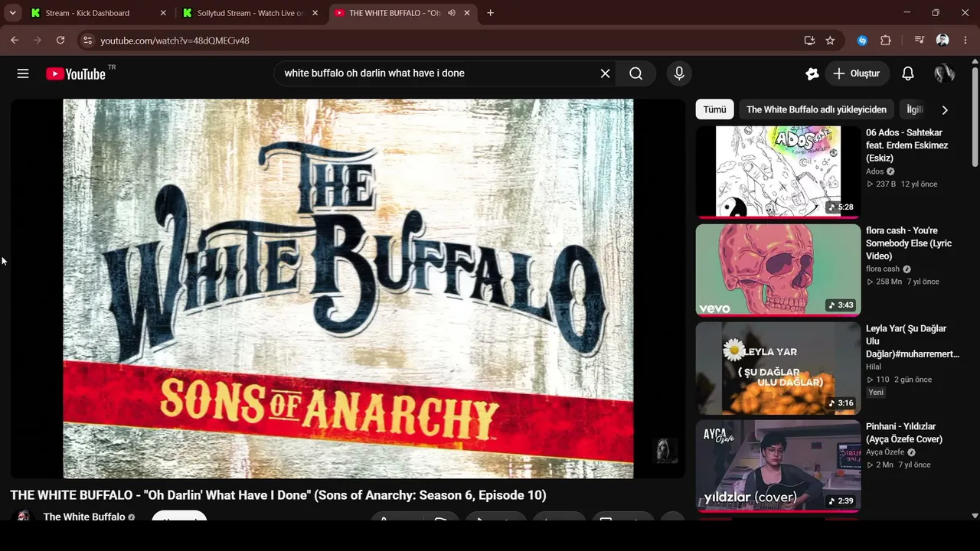This screenshot has height=551, width=980.
Task: Click the install app icon in address bar
Action: [809, 41]
